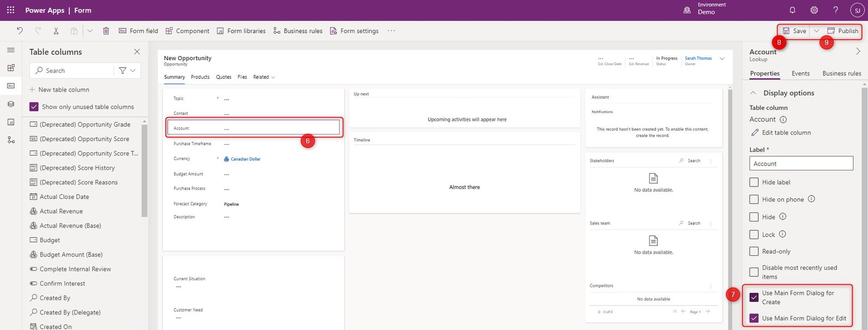This screenshot has height=330, width=868.
Task: Click the Delete trash icon
Action: click(106, 31)
